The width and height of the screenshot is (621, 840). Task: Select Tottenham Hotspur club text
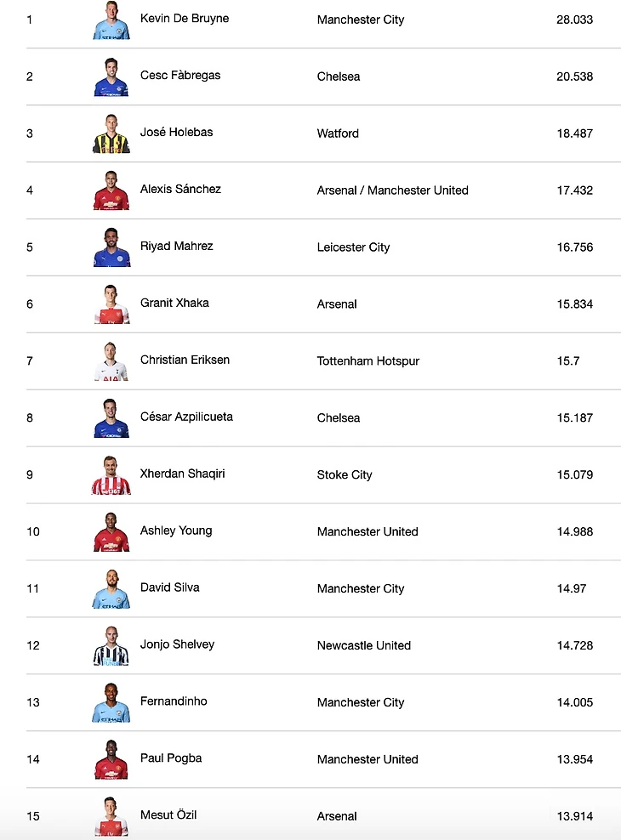pos(367,361)
